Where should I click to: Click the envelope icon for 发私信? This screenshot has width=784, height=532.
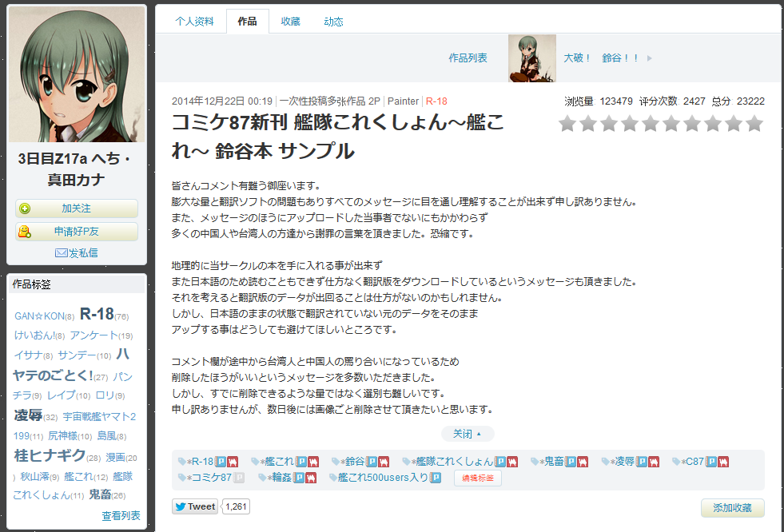pyautogui.click(x=61, y=252)
